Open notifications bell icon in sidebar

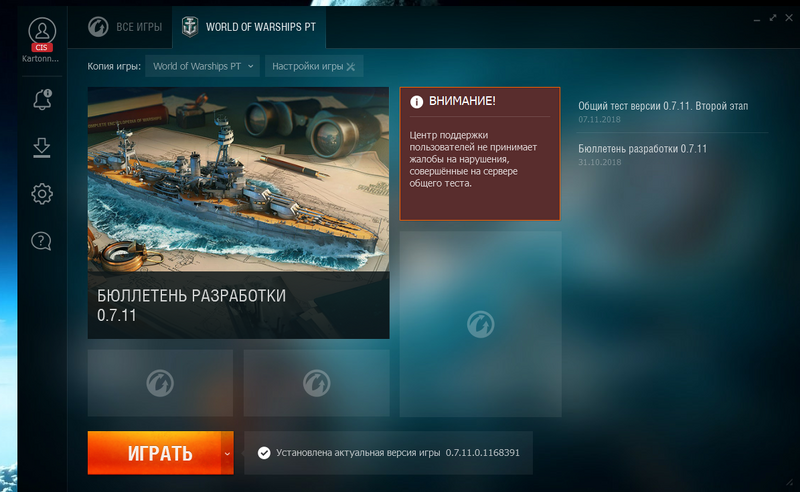point(42,100)
